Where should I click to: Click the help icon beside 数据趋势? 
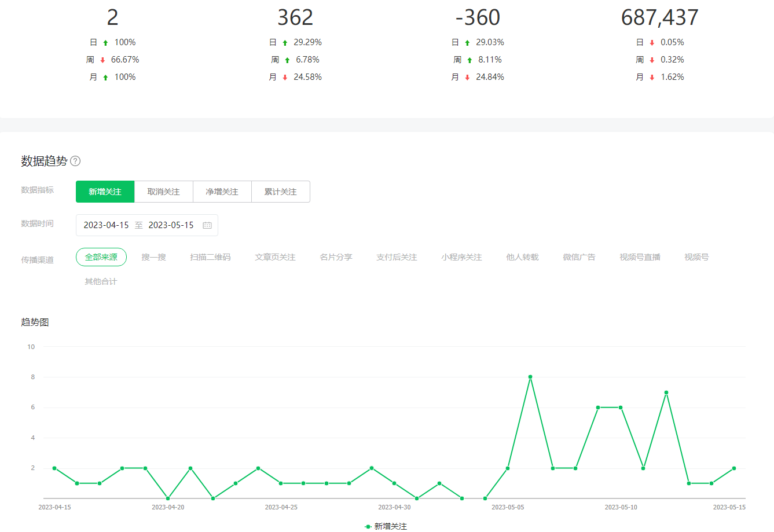tap(75, 162)
